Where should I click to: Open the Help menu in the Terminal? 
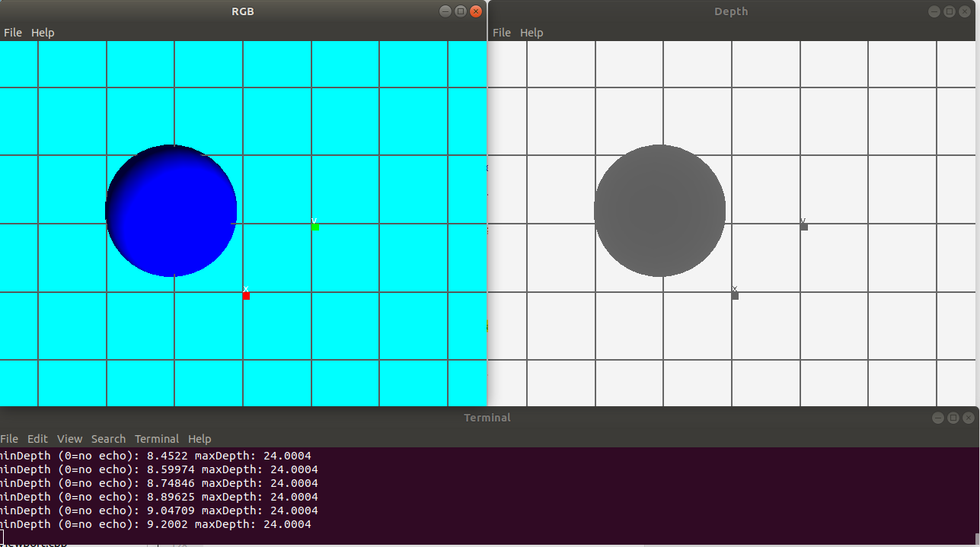199,438
